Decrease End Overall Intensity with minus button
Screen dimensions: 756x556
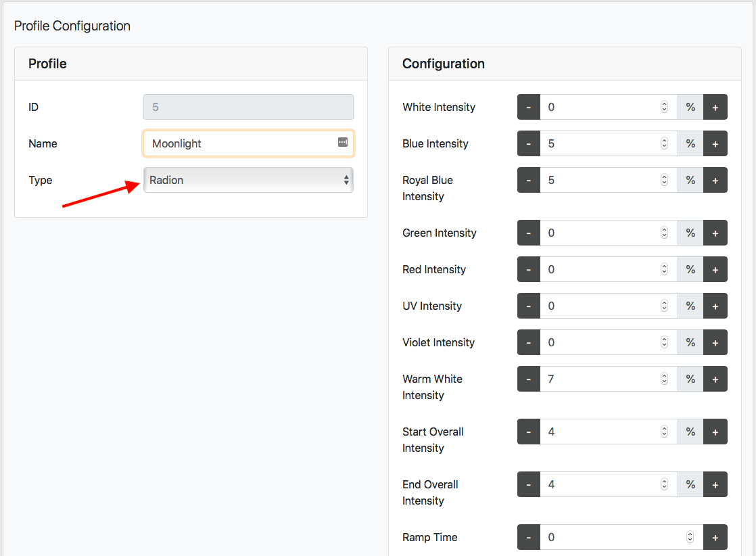point(528,484)
